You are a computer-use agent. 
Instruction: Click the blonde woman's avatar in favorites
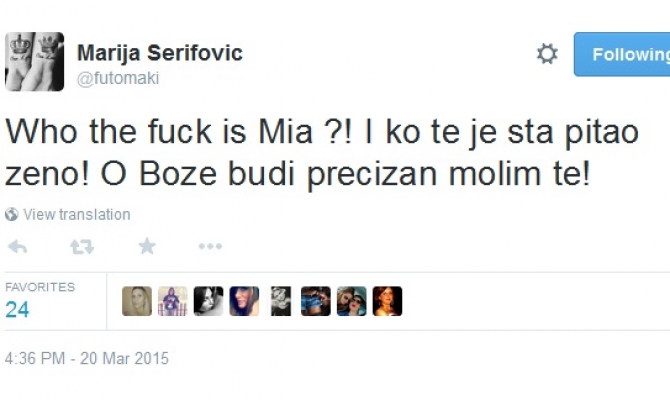137,301
